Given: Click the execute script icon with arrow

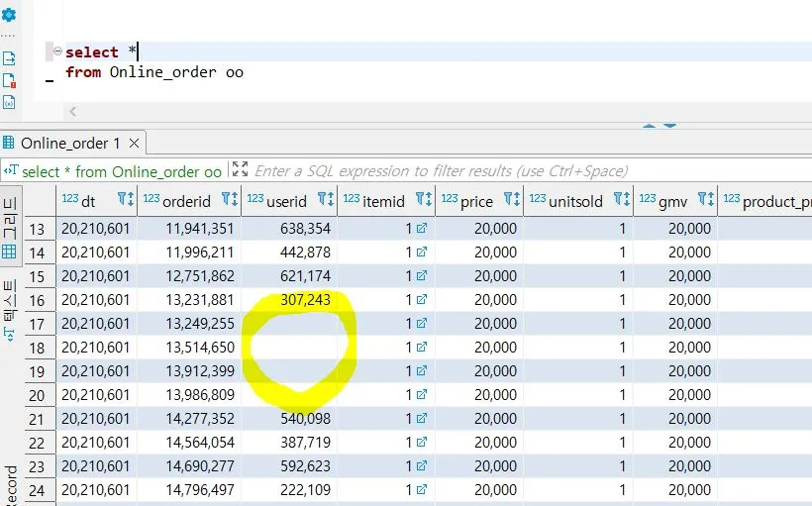Looking at the screenshot, I should pos(9,58).
